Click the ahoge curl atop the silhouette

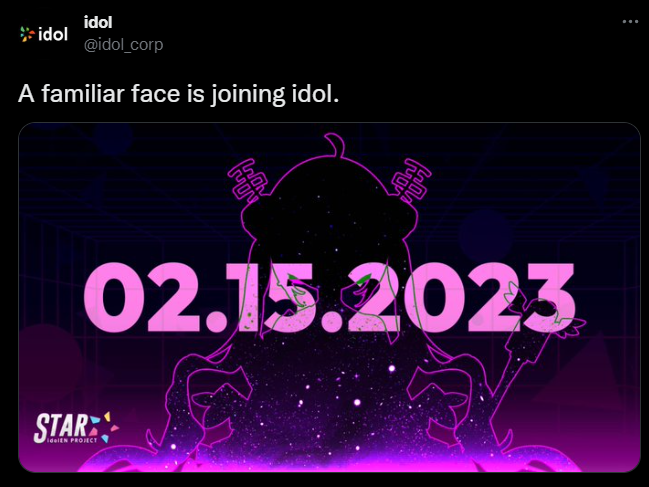click(334, 145)
